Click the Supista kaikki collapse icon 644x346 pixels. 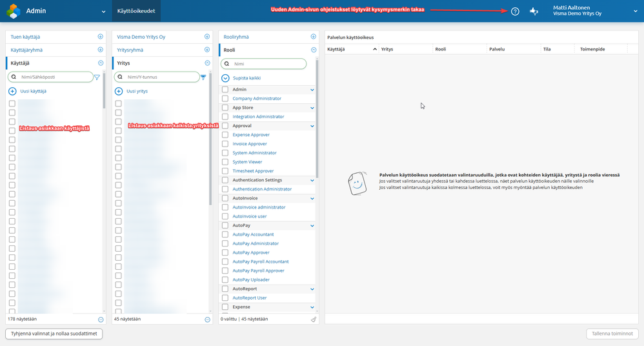(x=225, y=78)
